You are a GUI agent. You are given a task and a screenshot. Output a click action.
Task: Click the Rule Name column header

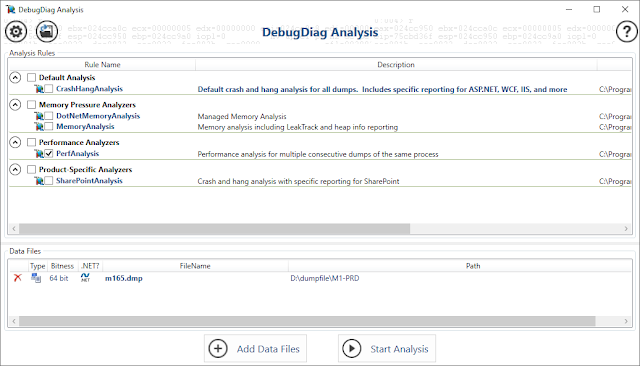tap(102, 64)
